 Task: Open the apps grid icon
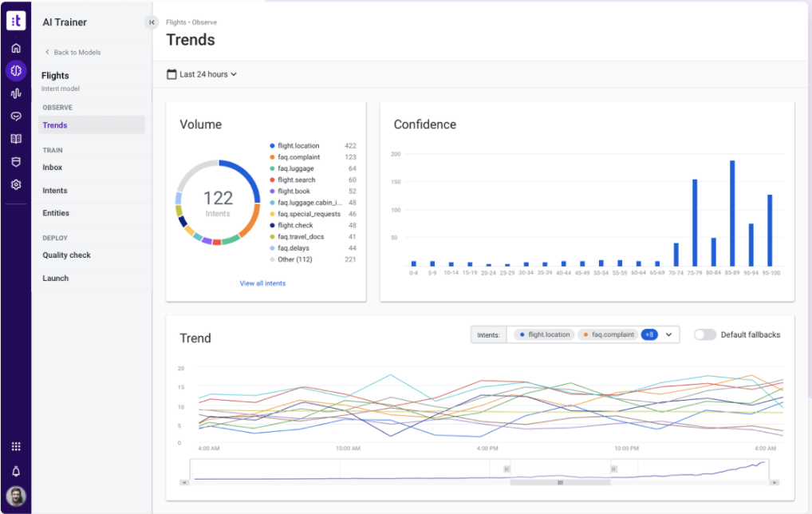pyautogui.click(x=16, y=447)
